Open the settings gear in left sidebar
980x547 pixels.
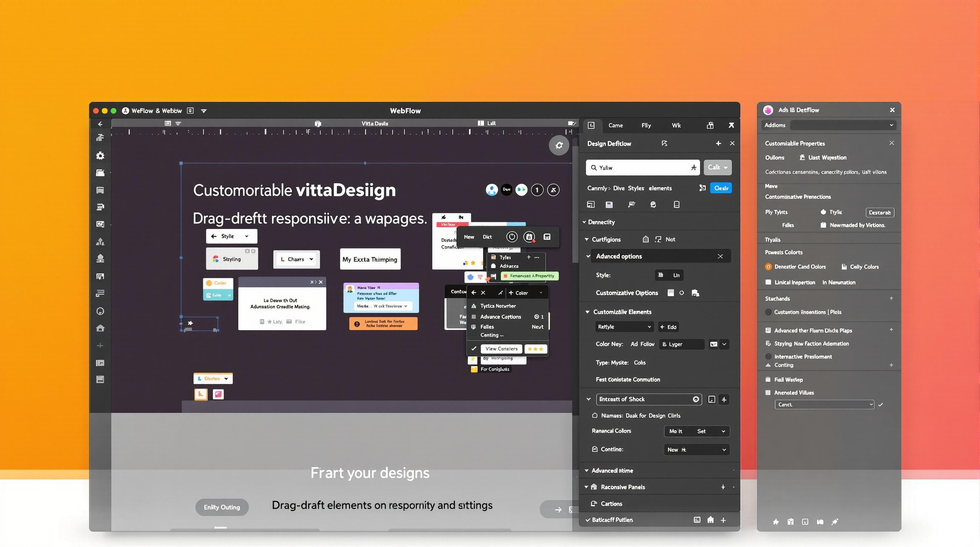[100, 156]
